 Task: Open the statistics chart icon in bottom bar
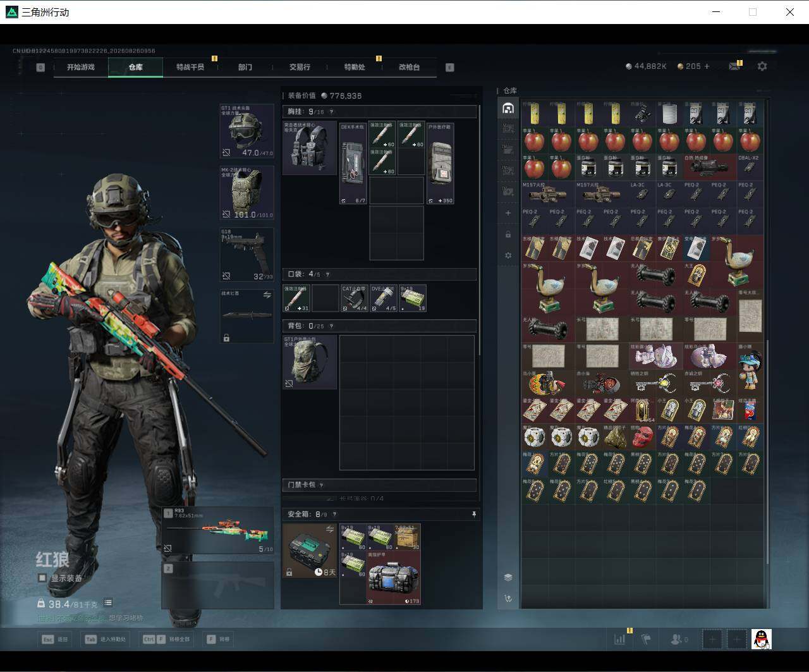click(x=619, y=639)
